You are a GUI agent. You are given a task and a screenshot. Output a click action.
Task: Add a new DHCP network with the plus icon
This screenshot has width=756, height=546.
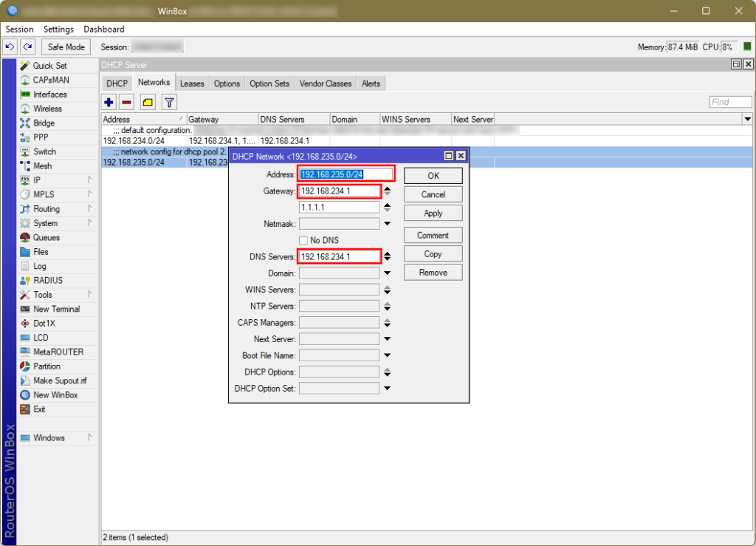click(x=109, y=102)
